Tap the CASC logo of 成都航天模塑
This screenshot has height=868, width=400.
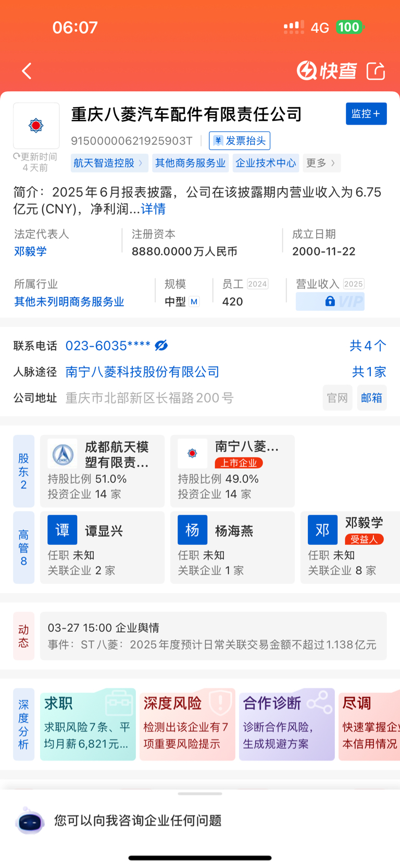tap(63, 454)
